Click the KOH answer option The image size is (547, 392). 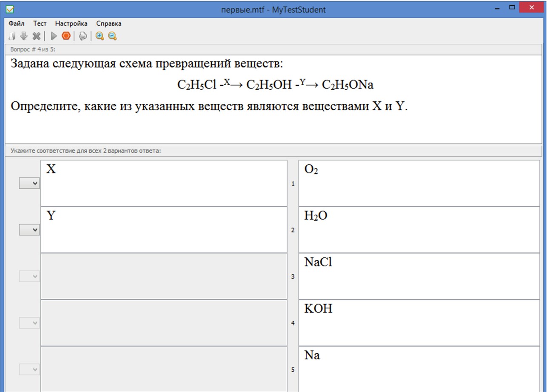[x=419, y=323]
